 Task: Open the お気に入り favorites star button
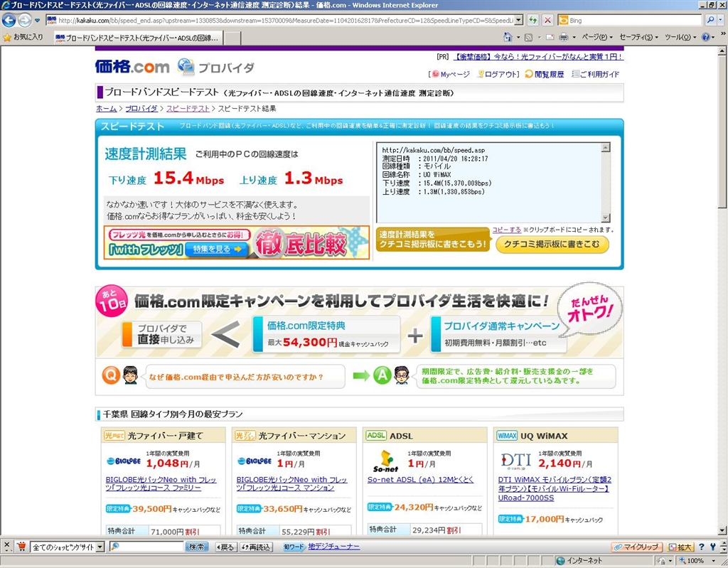(23, 37)
